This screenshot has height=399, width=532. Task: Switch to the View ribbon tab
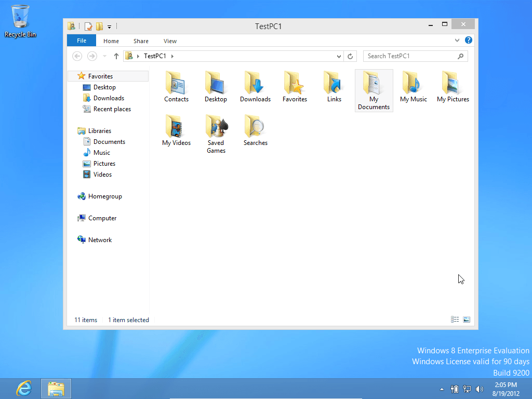click(x=170, y=41)
